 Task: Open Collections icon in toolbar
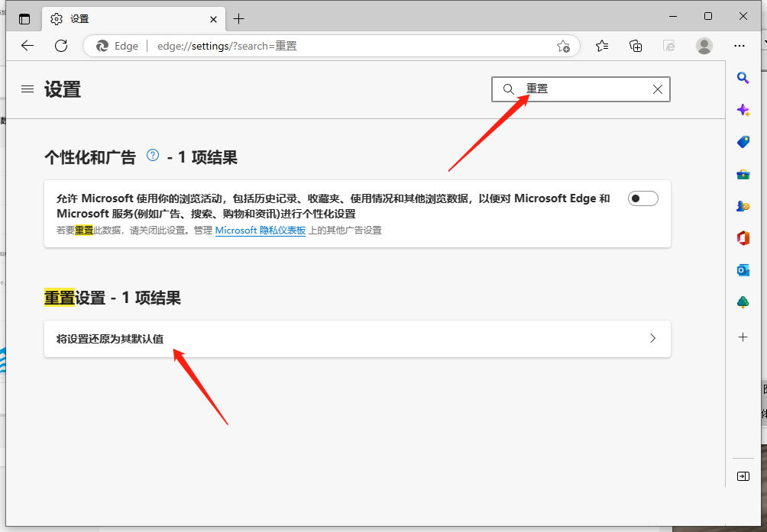coord(636,46)
